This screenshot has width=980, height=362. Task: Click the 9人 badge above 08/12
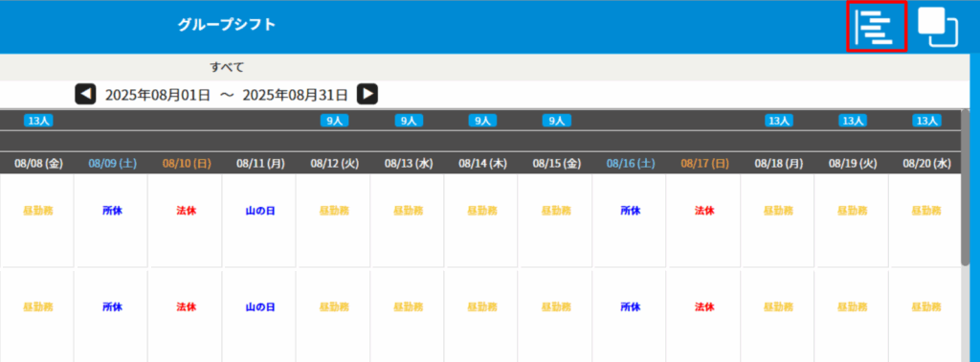334,121
